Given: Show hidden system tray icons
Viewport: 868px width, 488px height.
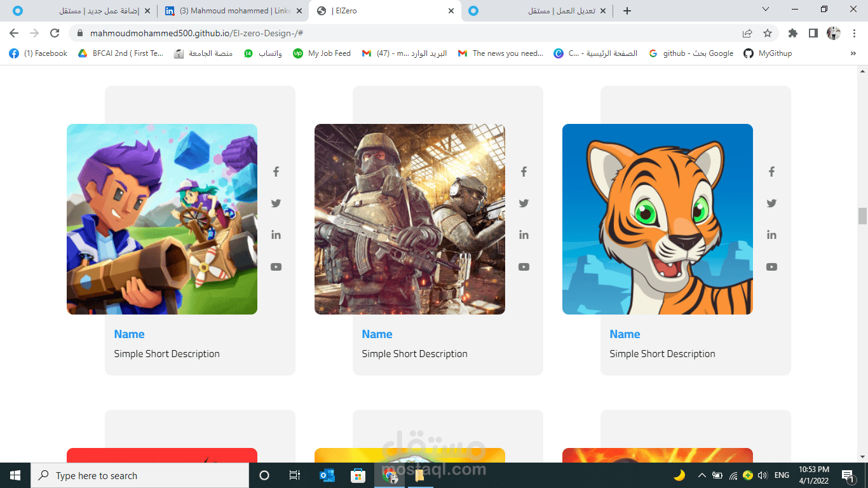Looking at the screenshot, I should click(702, 475).
